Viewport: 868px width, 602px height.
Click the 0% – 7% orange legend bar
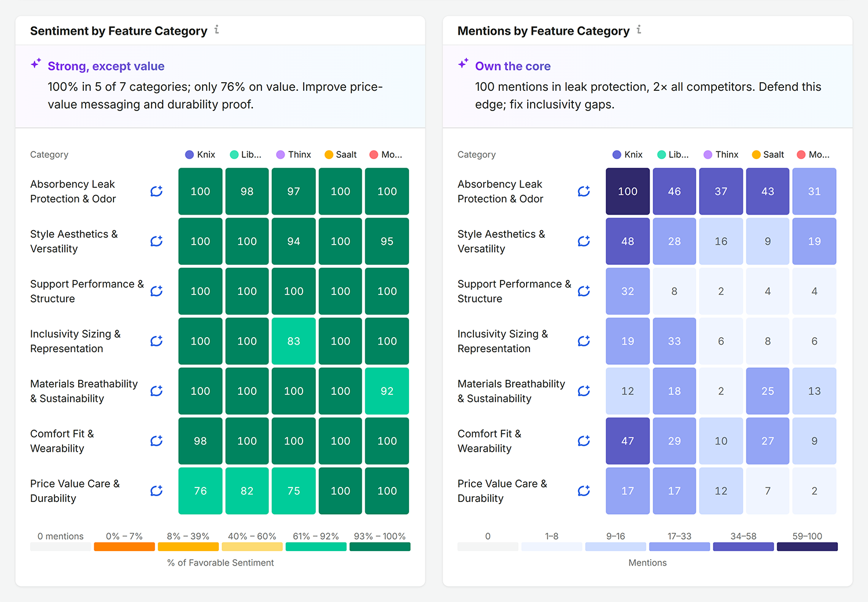point(124,546)
